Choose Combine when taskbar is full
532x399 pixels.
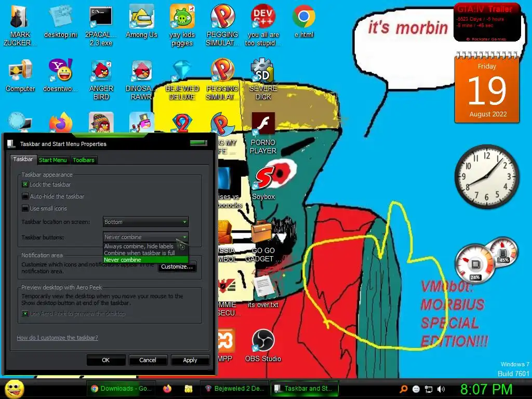click(x=145, y=253)
